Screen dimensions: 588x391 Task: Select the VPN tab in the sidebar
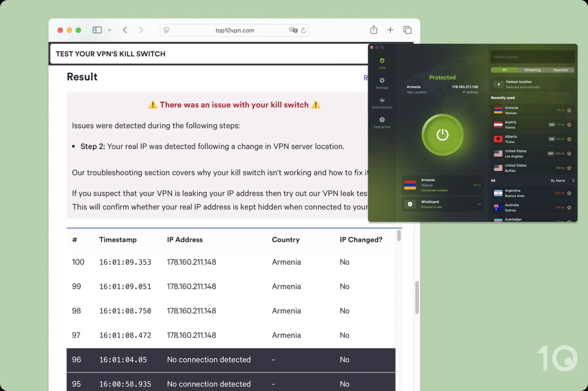pyautogui.click(x=382, y=63)
